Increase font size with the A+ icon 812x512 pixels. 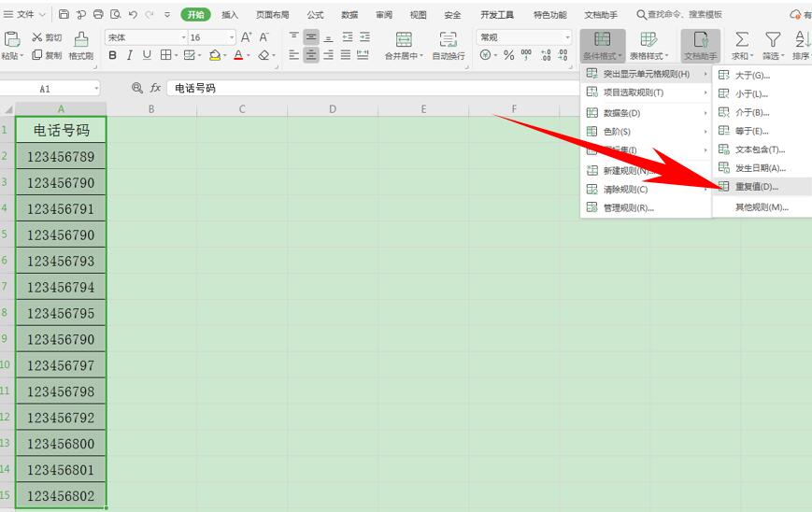(246, 37)
